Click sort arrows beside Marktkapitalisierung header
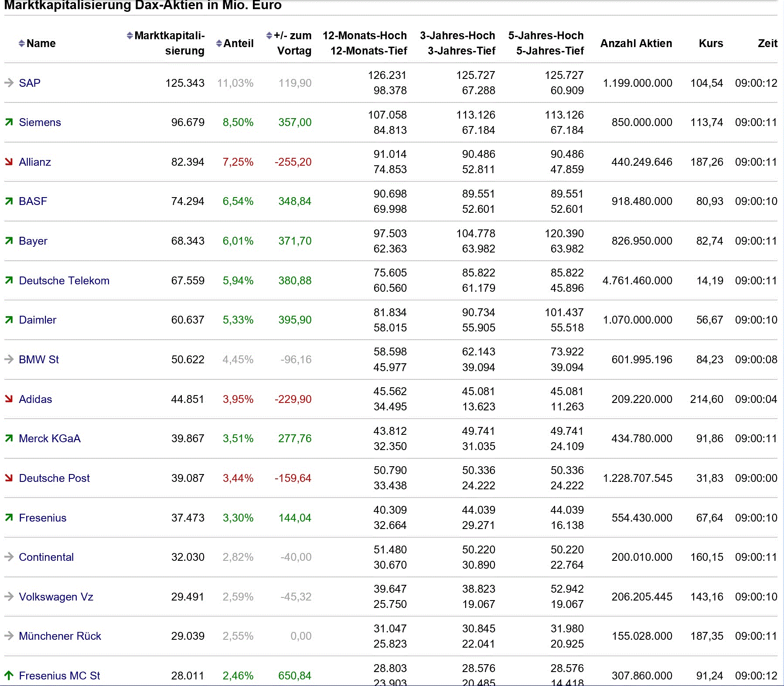This screenshot has width=784, height=686. click(130, 35)
